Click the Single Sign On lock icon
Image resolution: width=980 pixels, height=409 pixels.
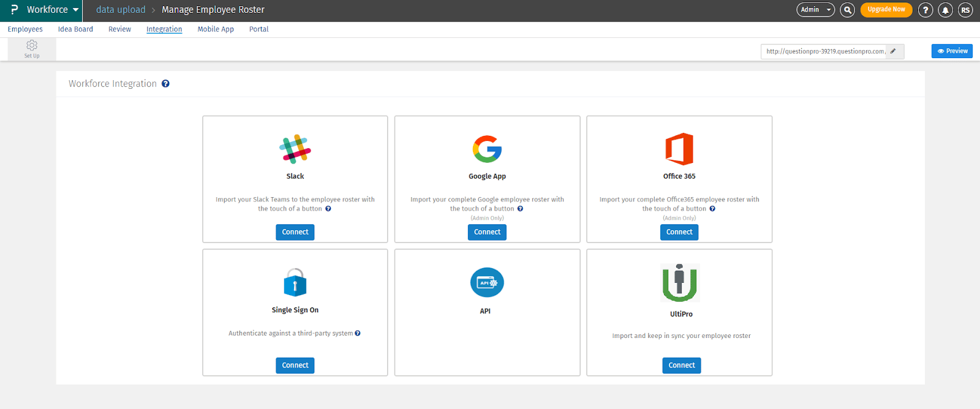[x=295, y=282]
